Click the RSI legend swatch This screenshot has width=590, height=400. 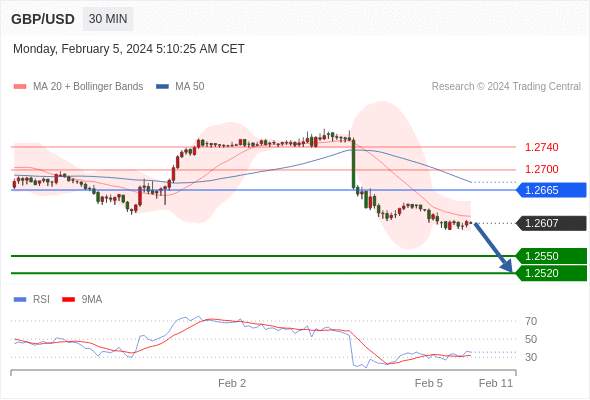pos(20,299)
